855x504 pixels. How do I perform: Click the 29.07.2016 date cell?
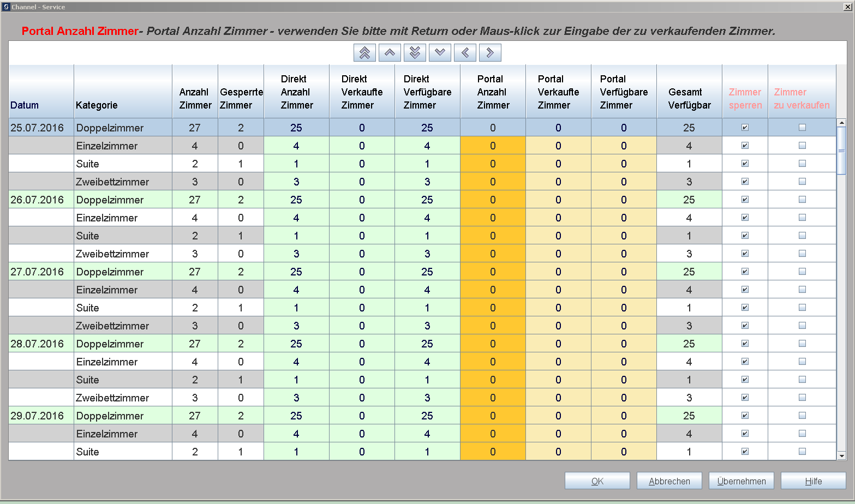[x=41, y=416]
